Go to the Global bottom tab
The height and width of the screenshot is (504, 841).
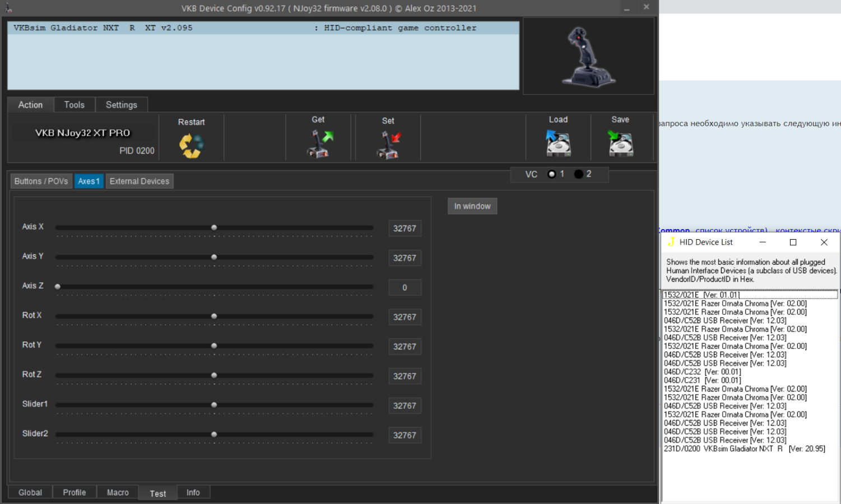tap(30, 492)
